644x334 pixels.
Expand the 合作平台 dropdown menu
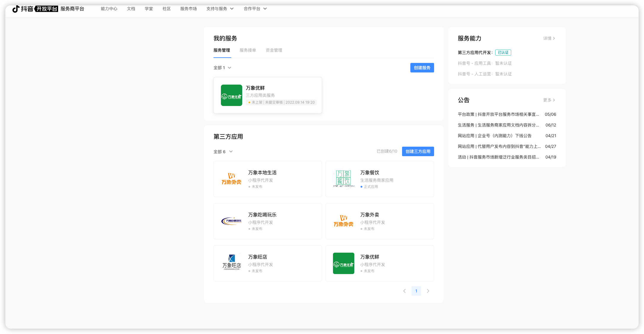(x=255, y=9)
